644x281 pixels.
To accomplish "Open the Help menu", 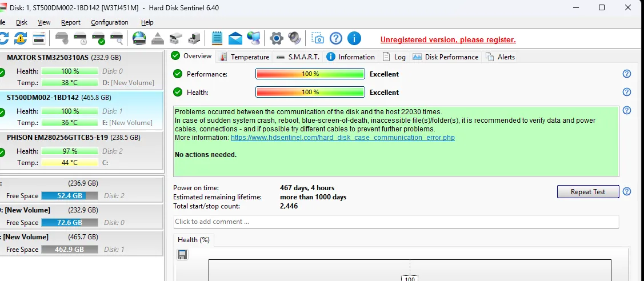I will [x=147, y=22].
